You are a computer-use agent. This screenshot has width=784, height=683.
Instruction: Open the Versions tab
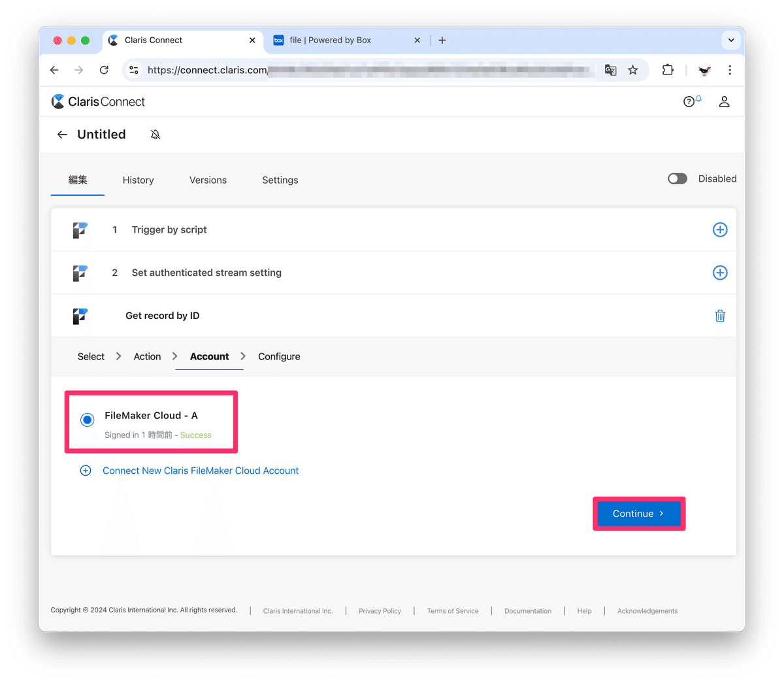tap(208, 180)
